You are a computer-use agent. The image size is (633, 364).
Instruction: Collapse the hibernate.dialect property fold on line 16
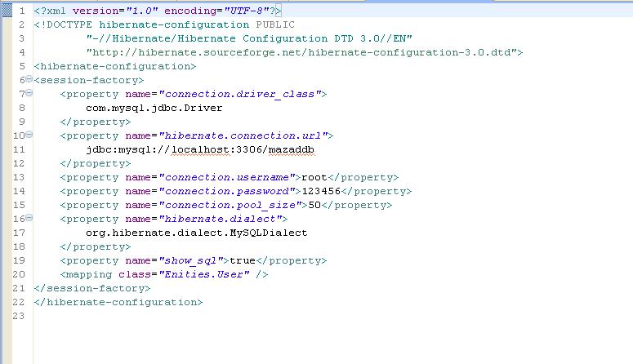click(29, 218)
